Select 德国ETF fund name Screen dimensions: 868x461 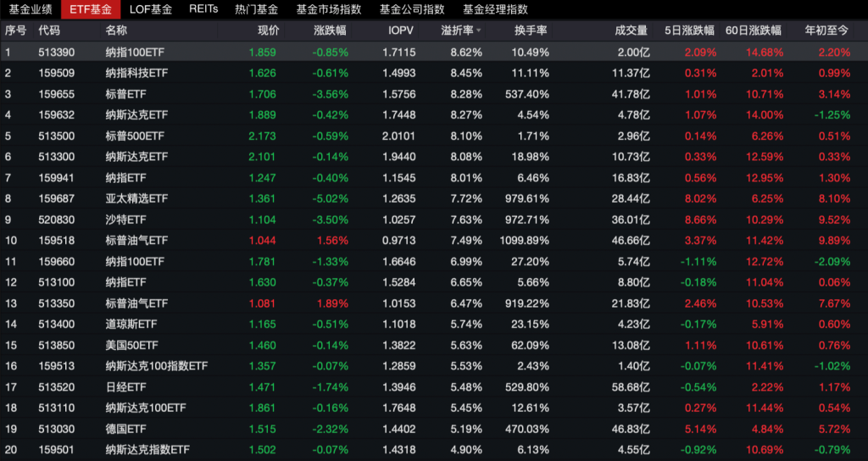[x=126, y=429]
